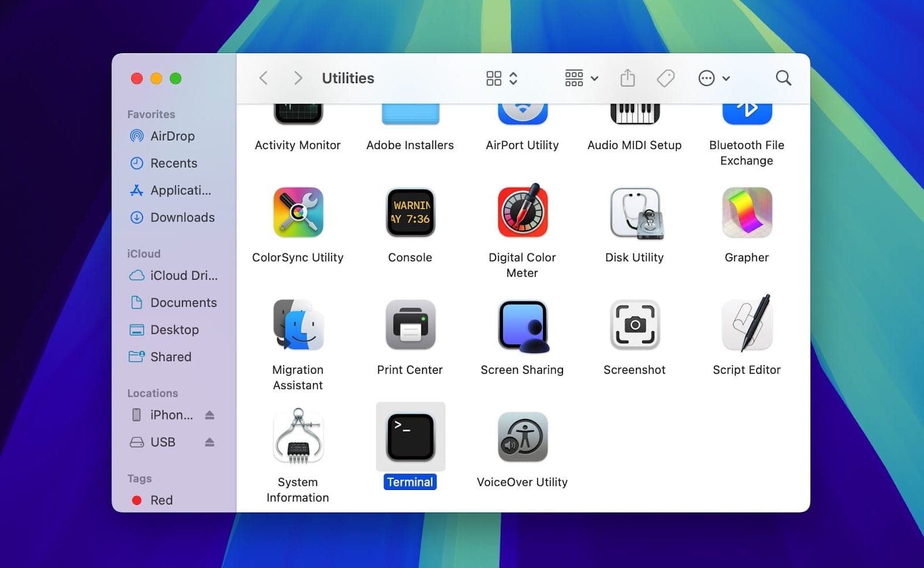Open Grapher
This screenshot has width=924, height=568.
(747, 213)
